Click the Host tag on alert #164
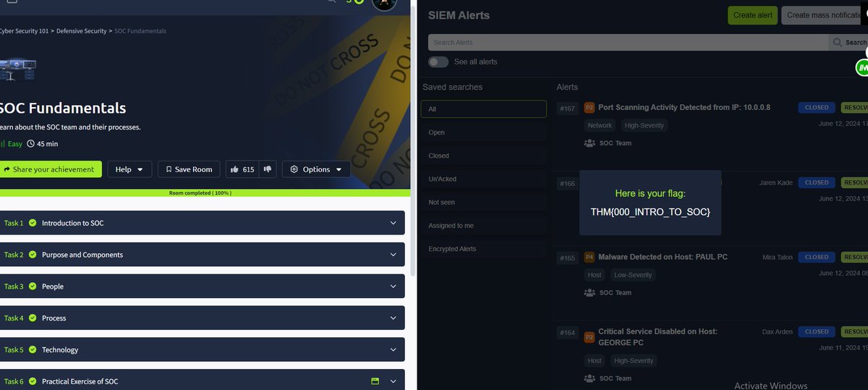Image resolution: width=868 pixels, height=390 pixels. pyautogui.click(x=595, y=361)
